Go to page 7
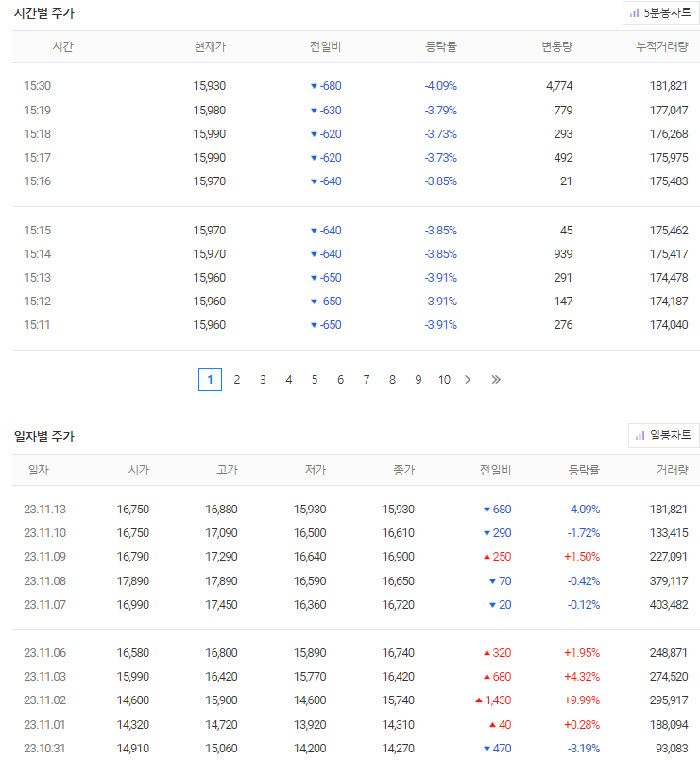700x760 pixels. [367, 379]
